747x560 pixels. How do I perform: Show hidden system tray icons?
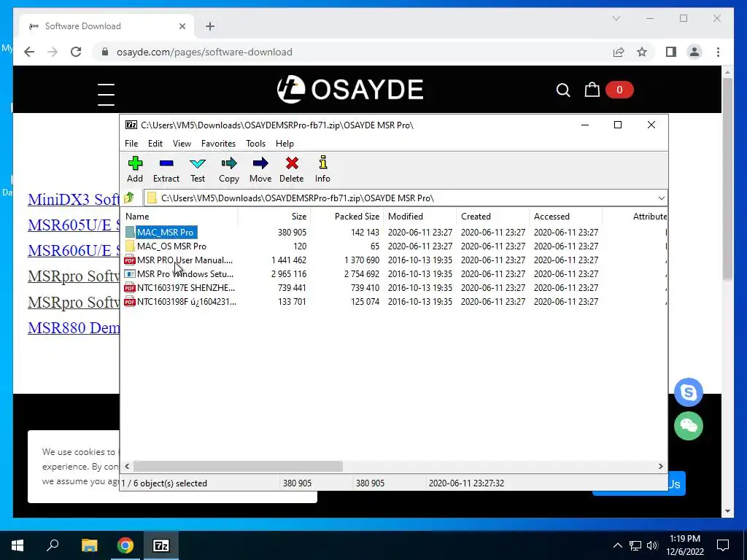tap(617, 545)
